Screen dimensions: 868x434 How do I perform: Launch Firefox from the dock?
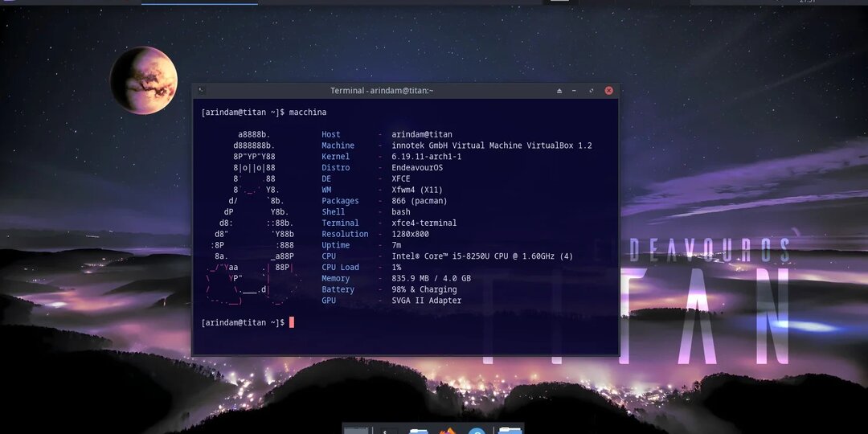click(448, 431)
